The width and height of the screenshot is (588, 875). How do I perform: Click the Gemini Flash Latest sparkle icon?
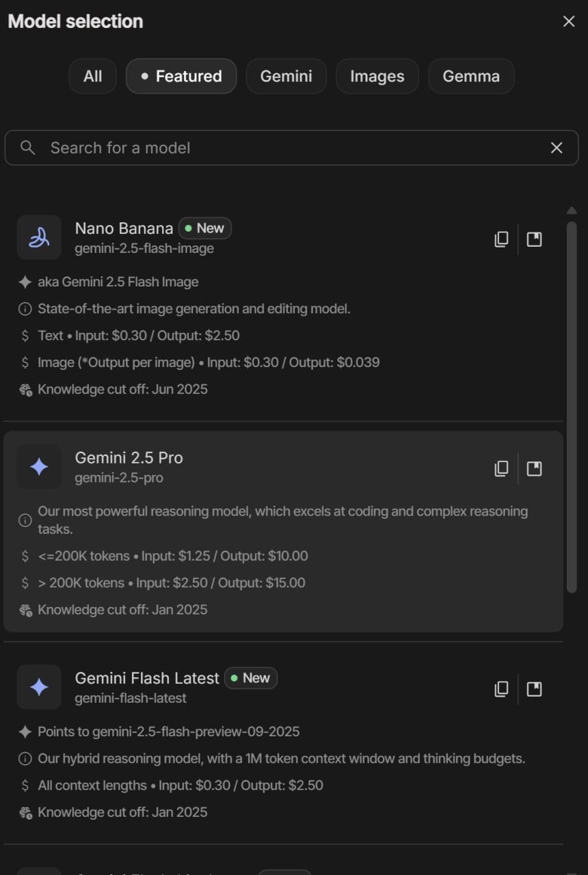pyautogui.click(x=39, y=687)
